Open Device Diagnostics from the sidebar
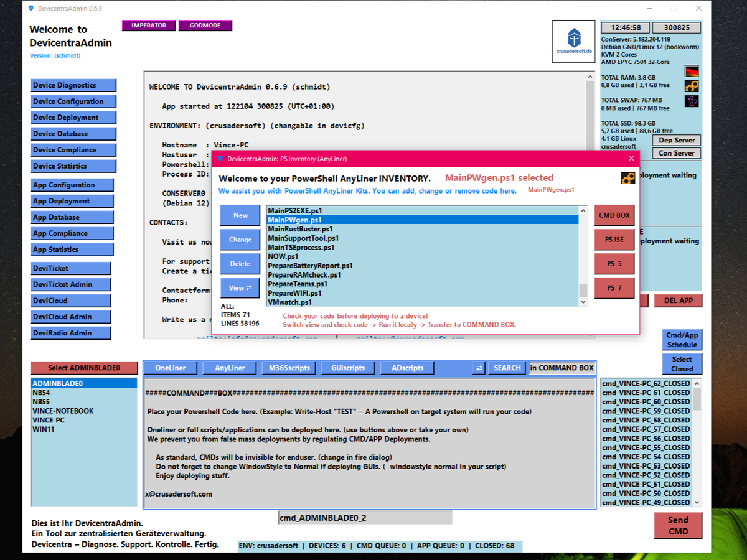Image resolution: width=747 pixels, height=560 pixels. click(73, 85)
